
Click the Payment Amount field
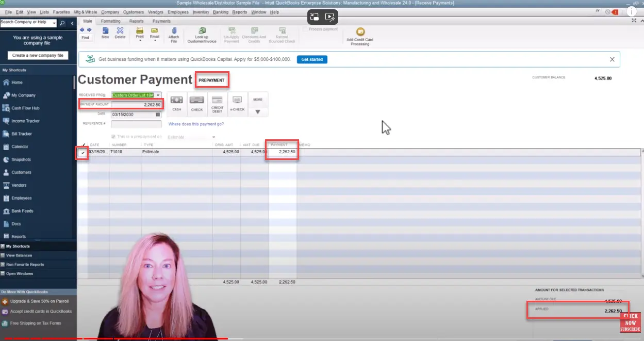[136, 105]
